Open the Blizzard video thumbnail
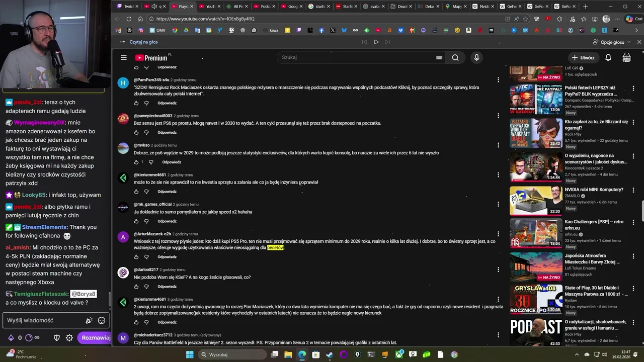Screen dimensions: 644x362 point(536,133)
